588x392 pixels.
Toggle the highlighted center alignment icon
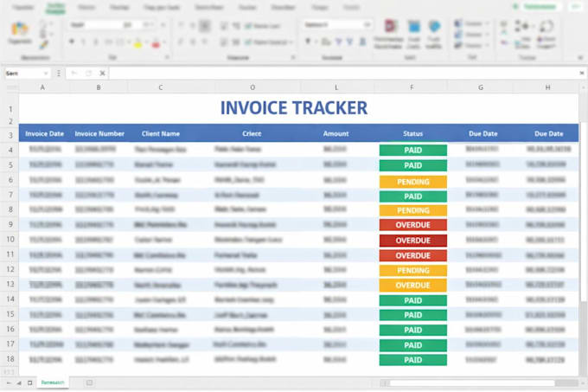click(x=205, y=25)
